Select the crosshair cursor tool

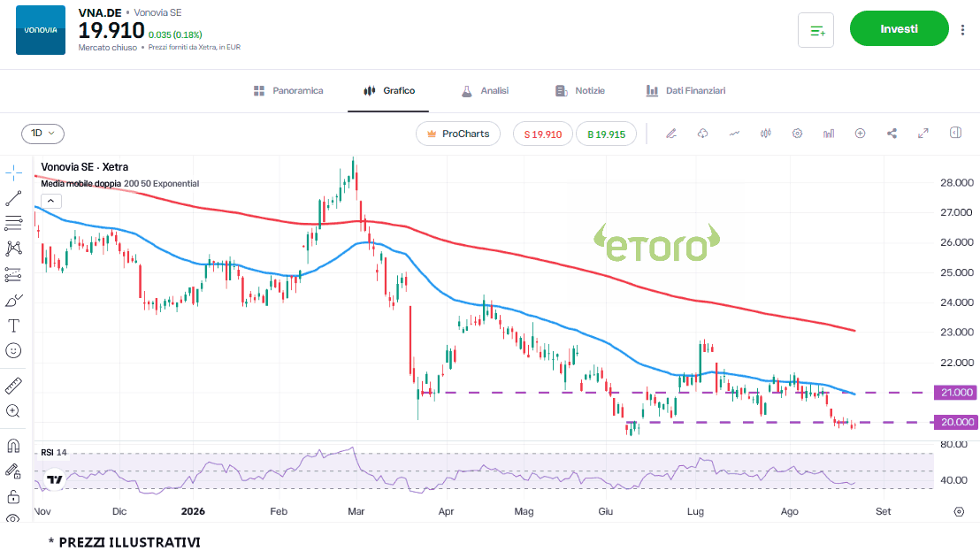(x=14, y=172)
